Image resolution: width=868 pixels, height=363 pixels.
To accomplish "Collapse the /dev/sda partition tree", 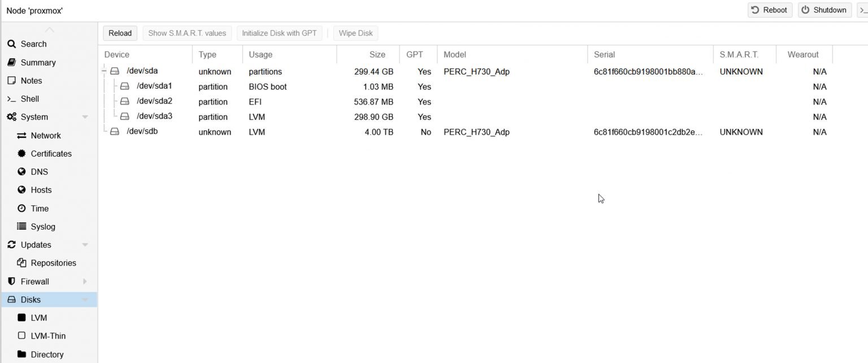I will click(104, 71).
